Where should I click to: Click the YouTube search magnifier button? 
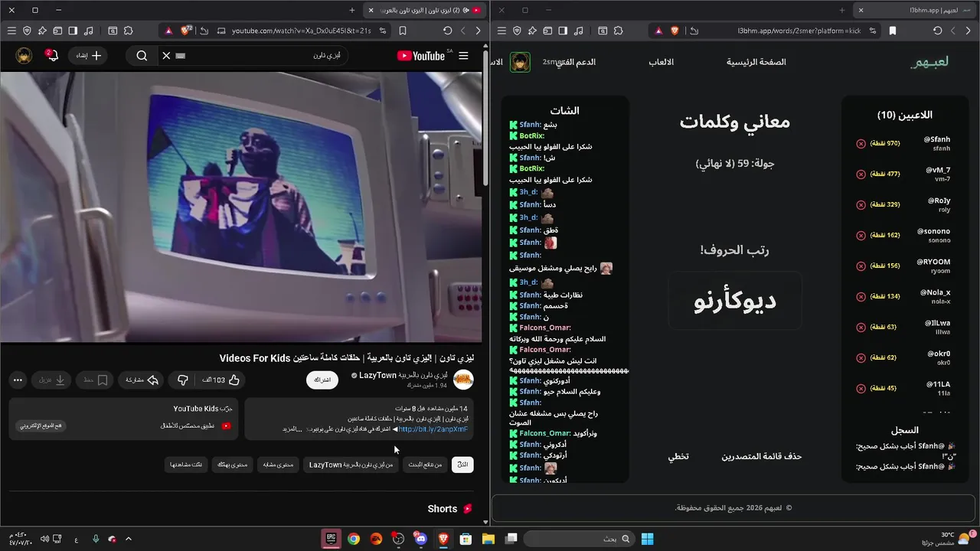pos(142,56)
